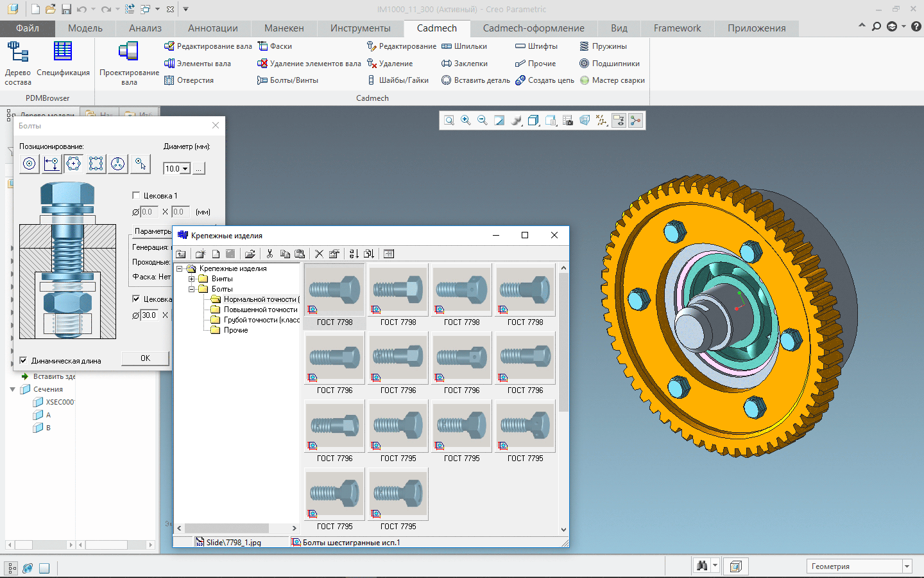The width and height of the screenshot is (924, 578).
Task: Click the Подшипники tool
Action: (610, 64)
